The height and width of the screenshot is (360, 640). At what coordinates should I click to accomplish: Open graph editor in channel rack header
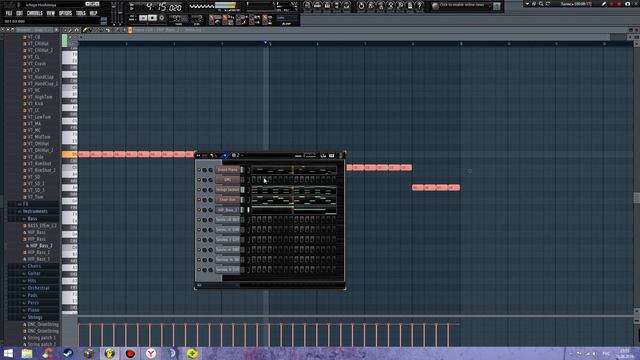[x=323, y=156]
